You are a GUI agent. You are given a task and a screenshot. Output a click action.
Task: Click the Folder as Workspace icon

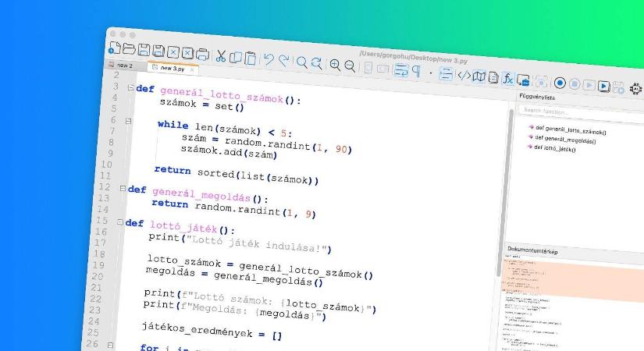point(523,80)
